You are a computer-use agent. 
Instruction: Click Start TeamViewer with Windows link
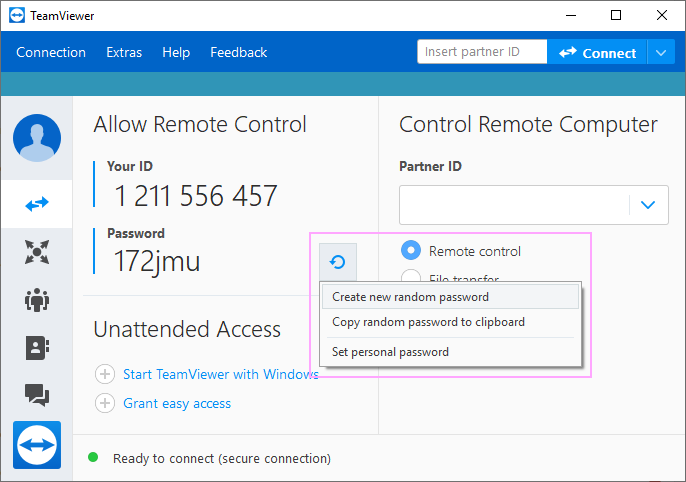221,374
